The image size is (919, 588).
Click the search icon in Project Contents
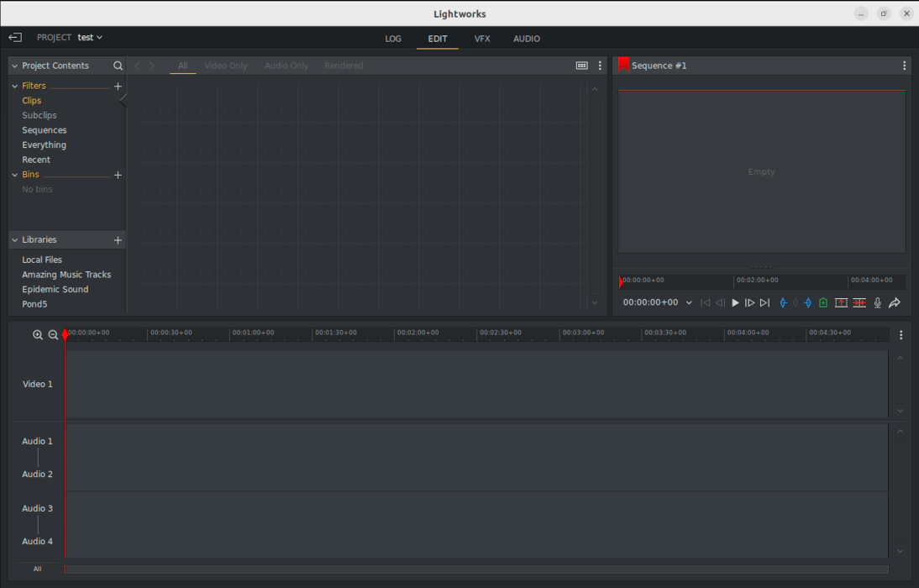tap(118, 65)
